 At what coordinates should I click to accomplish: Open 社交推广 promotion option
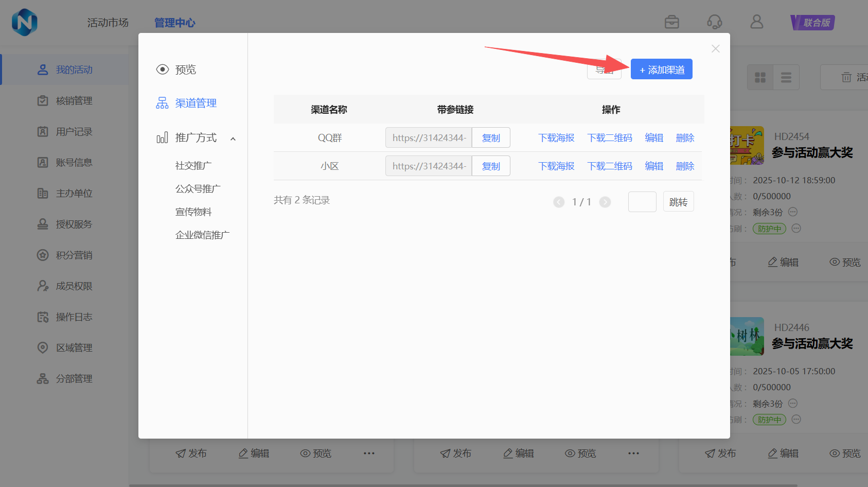pos(193,166)
